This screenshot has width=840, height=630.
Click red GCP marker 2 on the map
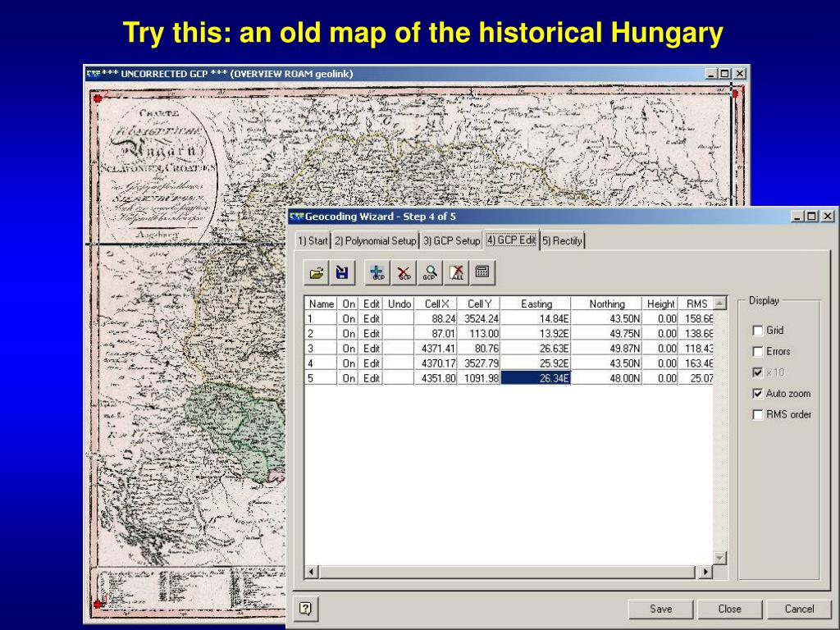pyautogui.click(x=98, y=98)
